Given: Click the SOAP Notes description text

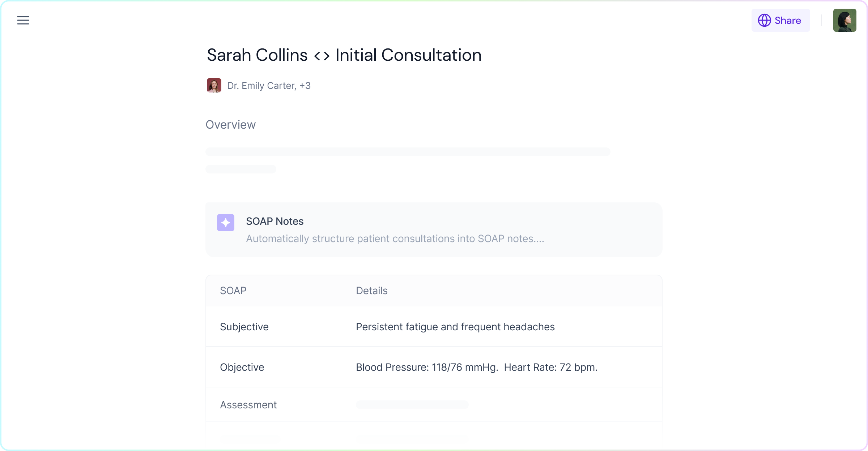Looking at the screenshot, I should 395,239.
